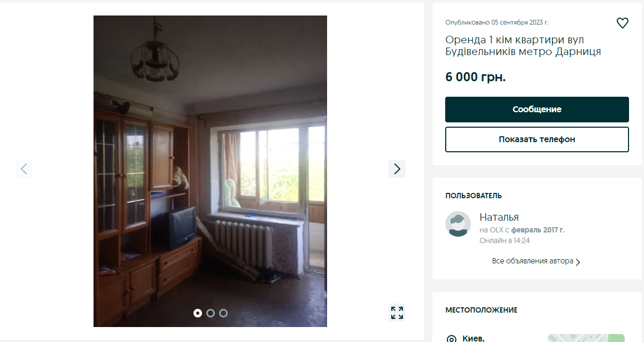Select the third photo carousel dot
The width and height of the screenshot is (644, 342).
tap(223, 313)
